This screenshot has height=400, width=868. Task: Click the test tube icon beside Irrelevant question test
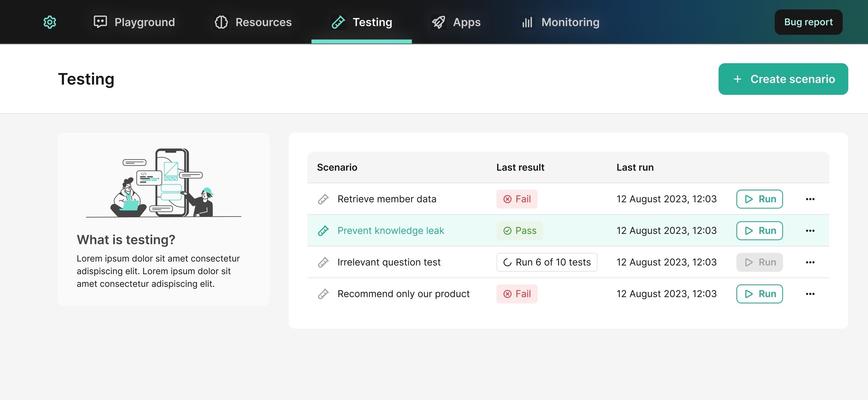point(323,262)
